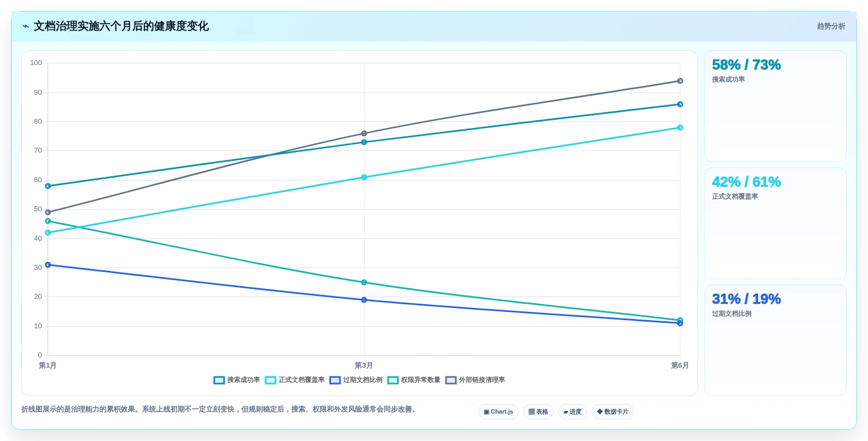This screenshot has width=868, height=441.
Task: Click the 过期文档比例 point at 第3月
Action: (364, 300)
